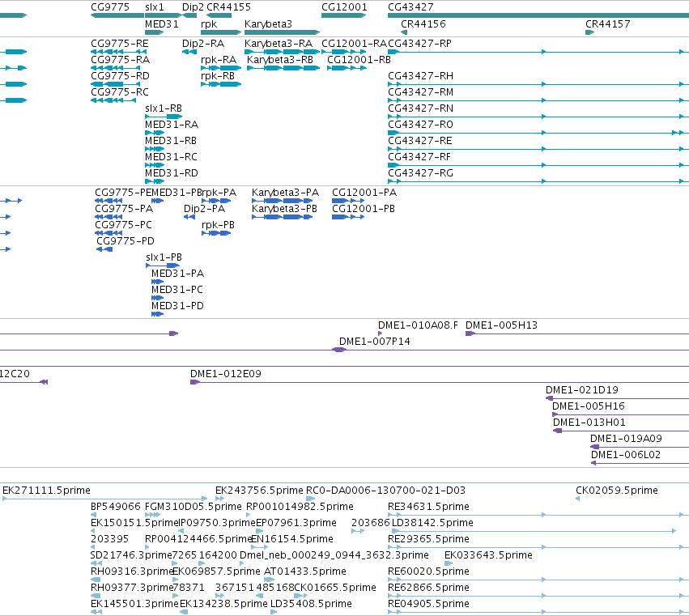Screen dimensions: 689x616
Task: Click transcript CG9775-RD
Action: click(115, 84)
